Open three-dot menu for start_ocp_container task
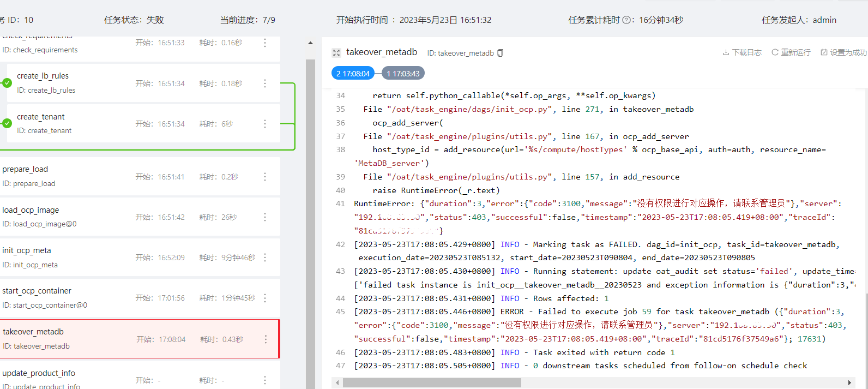 265,298
